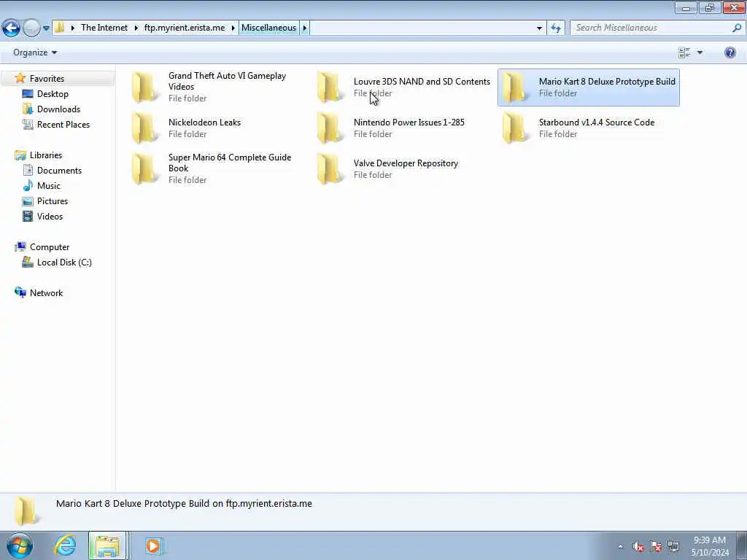This screenshot has width=747, height=560.
Task: Click the search magnifier icon
Action: tap(737, 28)
